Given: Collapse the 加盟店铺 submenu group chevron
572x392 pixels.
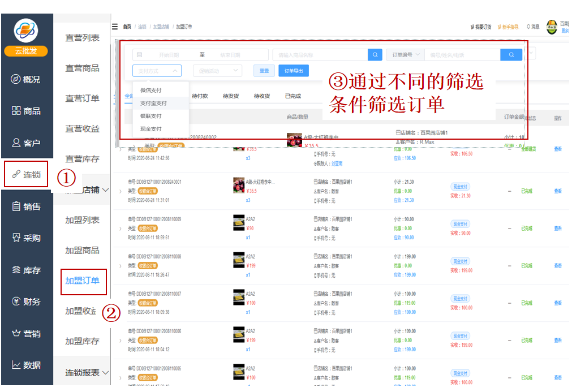Looking at the screenshot, I should pyautogui.click(x=105, y=190).
